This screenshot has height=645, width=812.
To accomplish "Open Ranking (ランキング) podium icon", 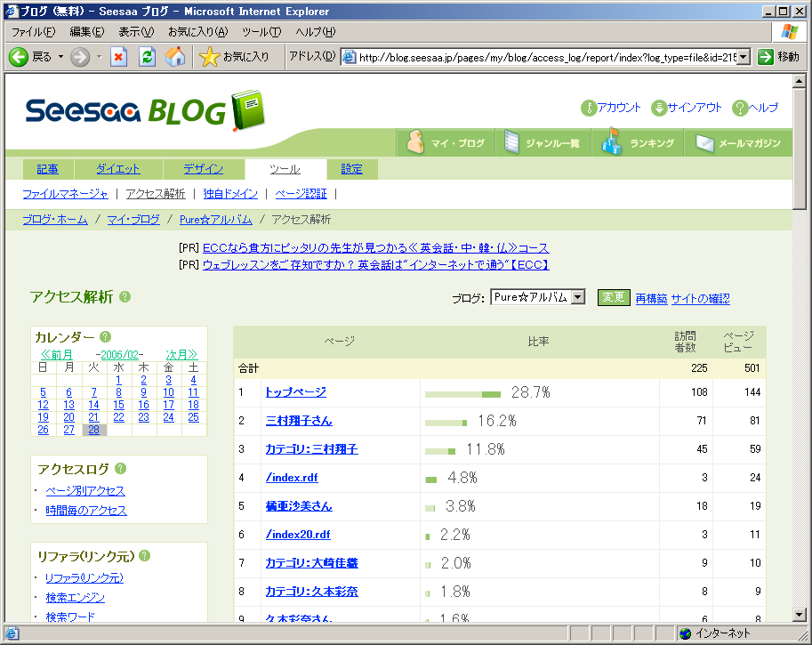I will (611, 141).
